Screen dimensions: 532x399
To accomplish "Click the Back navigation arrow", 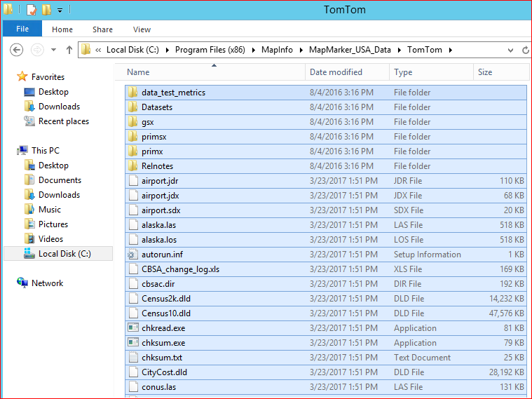I will point(17,50).
